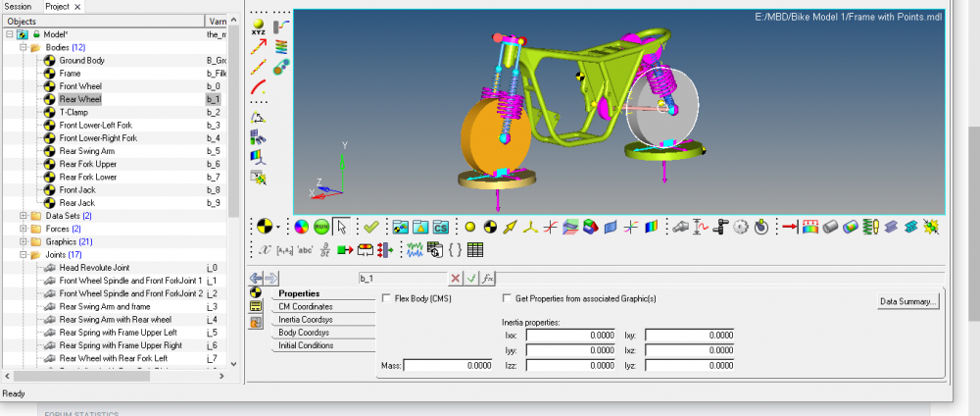Open the Inertia Coordsys tab
The image size is (980, 416).
[323, 320]
